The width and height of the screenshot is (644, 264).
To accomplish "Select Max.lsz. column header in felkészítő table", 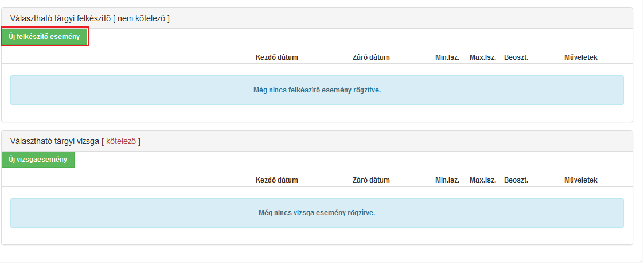I will (482, 57).
